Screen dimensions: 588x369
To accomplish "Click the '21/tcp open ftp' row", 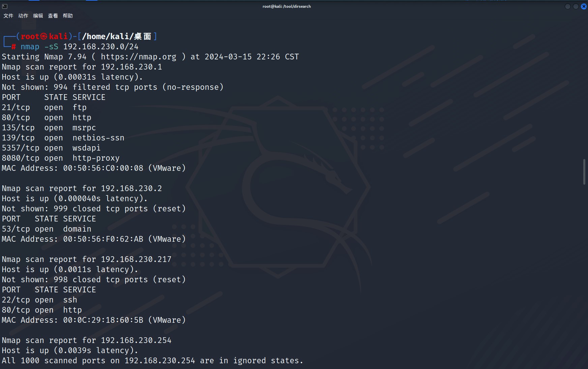I will 44,107.
